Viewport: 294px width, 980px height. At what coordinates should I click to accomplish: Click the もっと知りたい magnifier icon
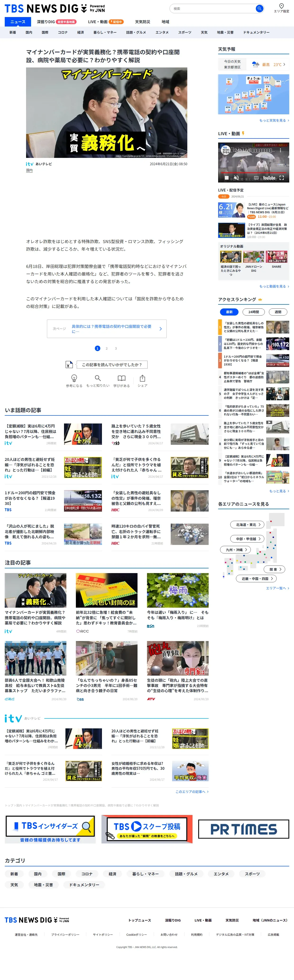point(98,378)
